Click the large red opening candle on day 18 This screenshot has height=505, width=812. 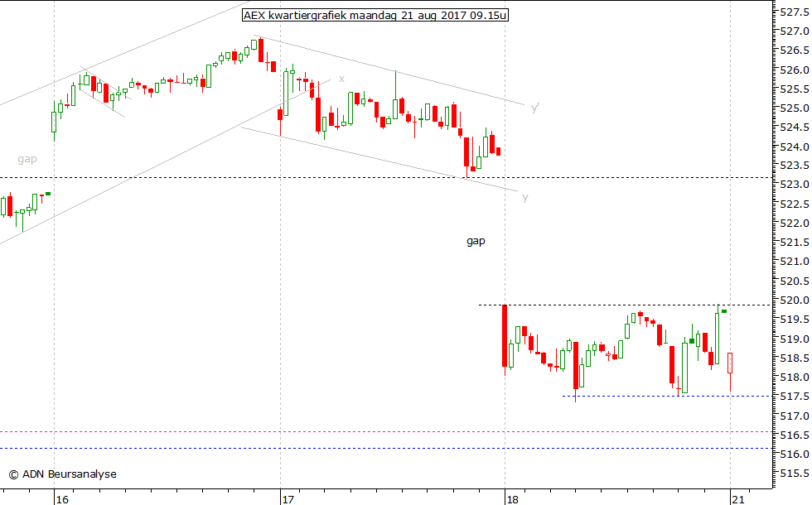pos(505,336)
